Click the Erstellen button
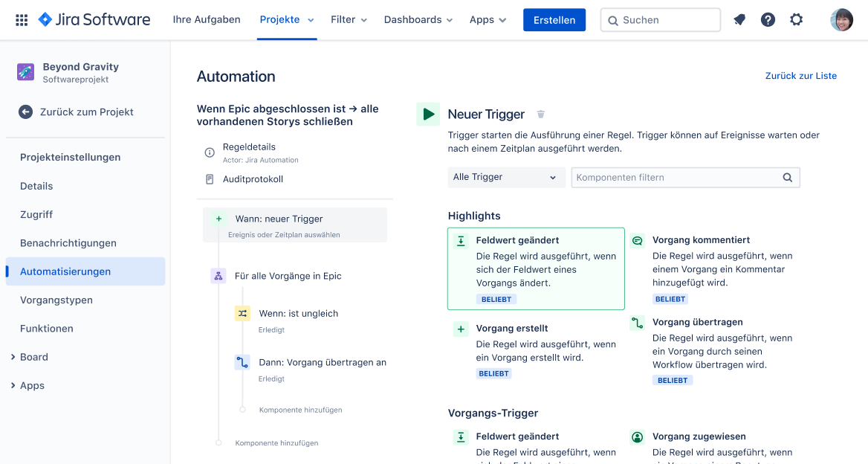This screenshot has width=868, height=464. click(554, 19)
